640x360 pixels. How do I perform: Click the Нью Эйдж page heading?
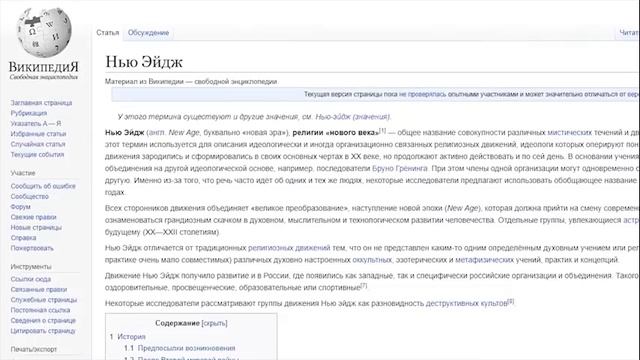tap(144, 62)
